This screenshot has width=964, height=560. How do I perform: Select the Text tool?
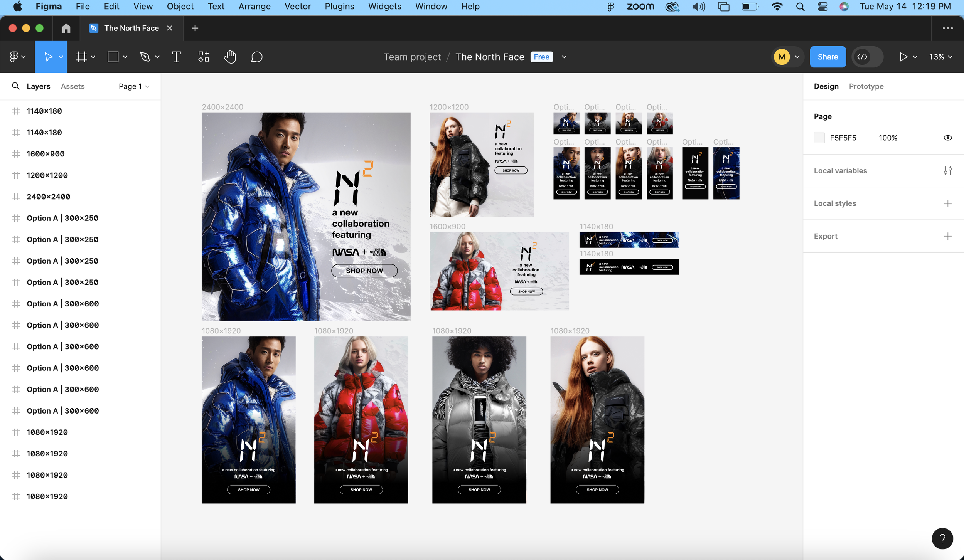click(176, 57)
